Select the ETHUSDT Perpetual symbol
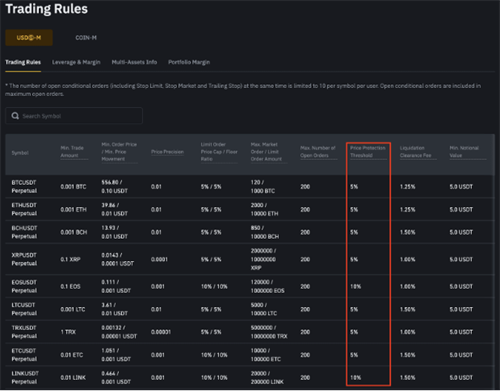 (24, 209)
